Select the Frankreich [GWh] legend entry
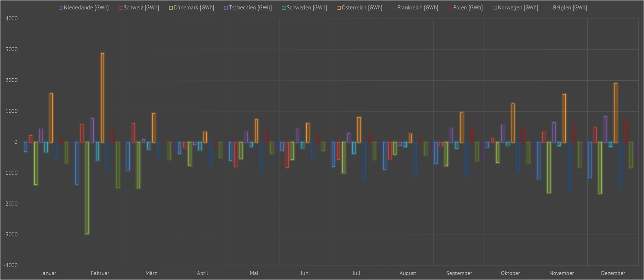 pos(417,8)
